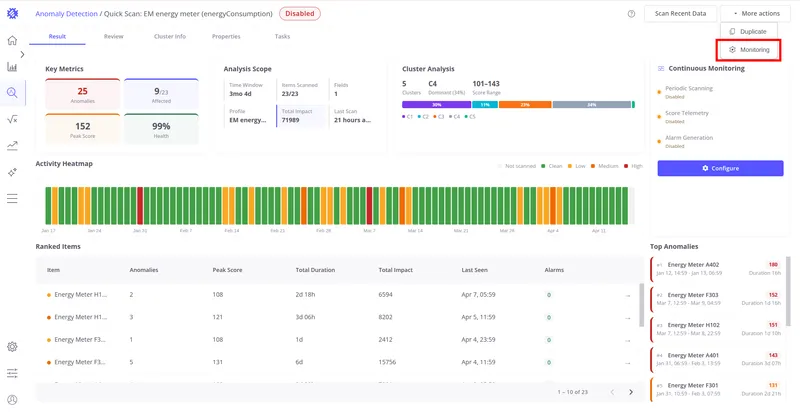The image size is (800, 413).
Task: Choose Monitoring from the actions menu
Action: [x=749, y=50]
